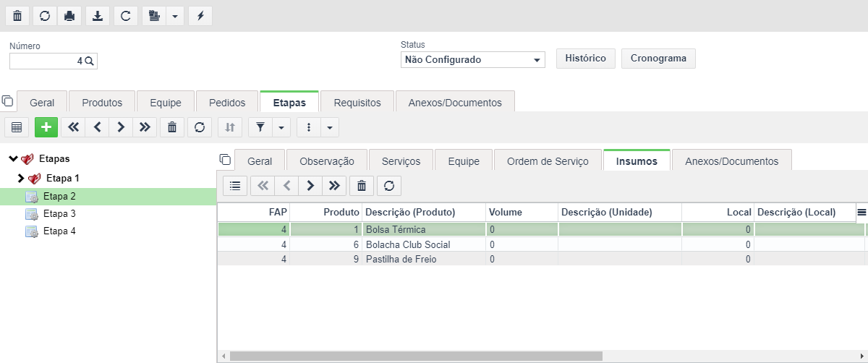This screenshot has height=363, width=868.
Task: Click the trash delete icon in top toolbar
Action: point(17,16)
